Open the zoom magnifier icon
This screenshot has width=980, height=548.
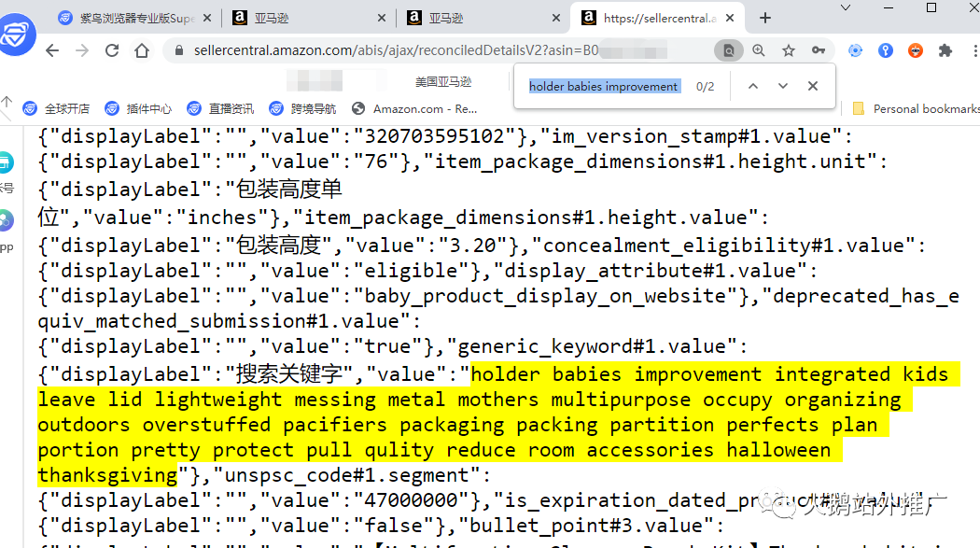click(x=759, y=50)
